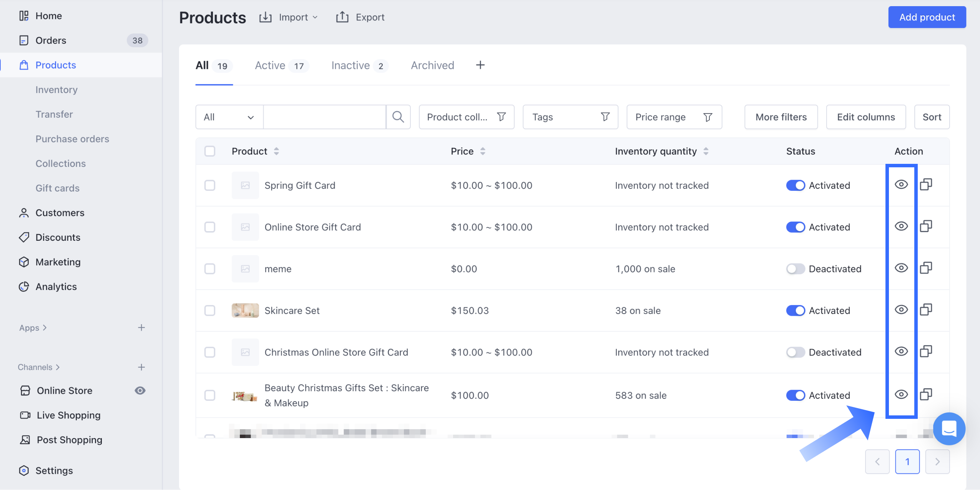
Task: Click the search magnifier icon
Action: tap(398, 117)
